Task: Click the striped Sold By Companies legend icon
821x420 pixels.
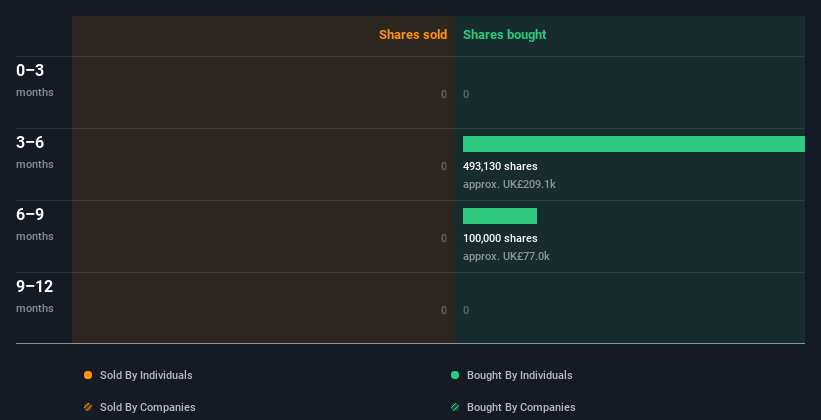Action: point(88,407)
